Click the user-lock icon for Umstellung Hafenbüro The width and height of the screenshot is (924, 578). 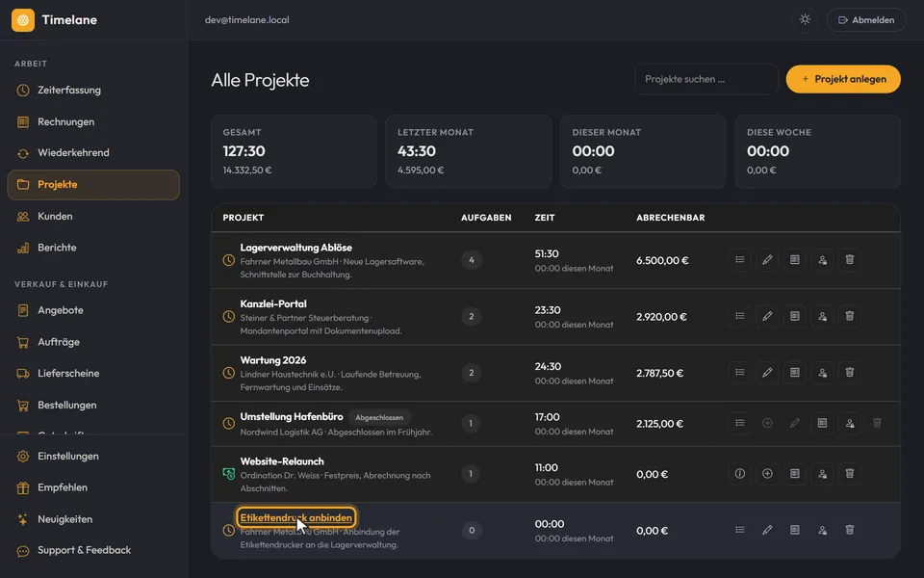coord(850,423)
